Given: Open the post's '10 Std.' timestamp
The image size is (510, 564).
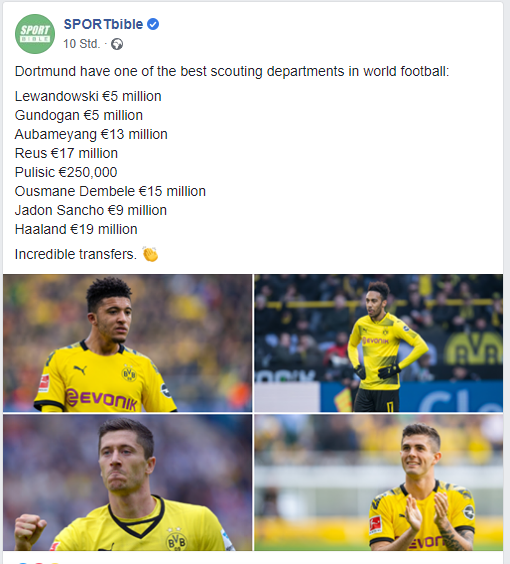Looking at the screenshot, I should point(82,44).
